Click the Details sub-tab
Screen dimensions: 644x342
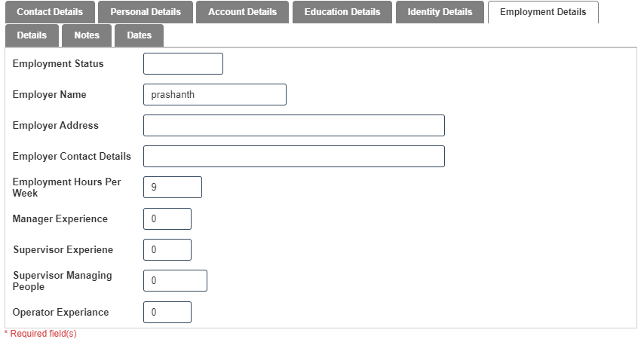coord(32,35)
